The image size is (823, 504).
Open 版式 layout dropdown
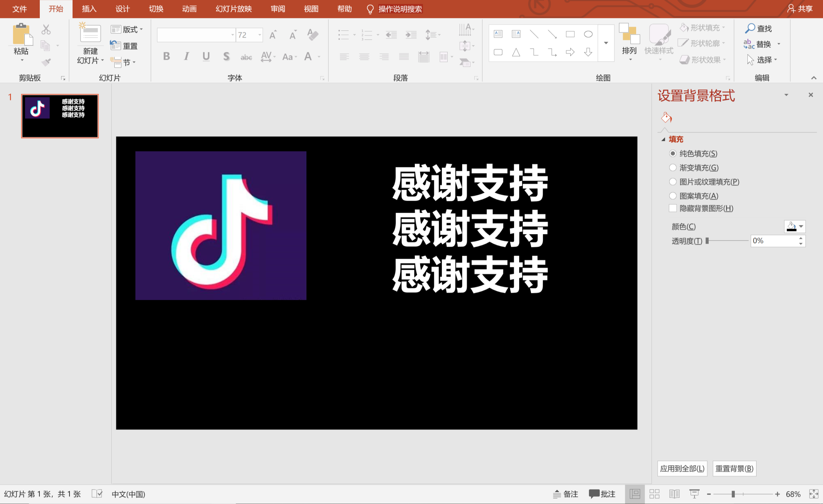coord(127,29)
